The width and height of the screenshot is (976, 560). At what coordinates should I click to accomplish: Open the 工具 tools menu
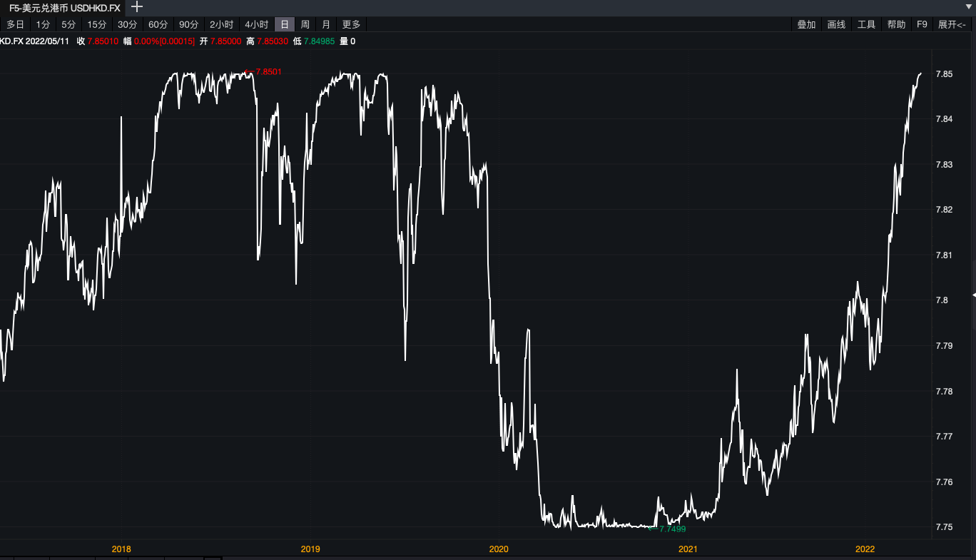[x=866, y=24]
